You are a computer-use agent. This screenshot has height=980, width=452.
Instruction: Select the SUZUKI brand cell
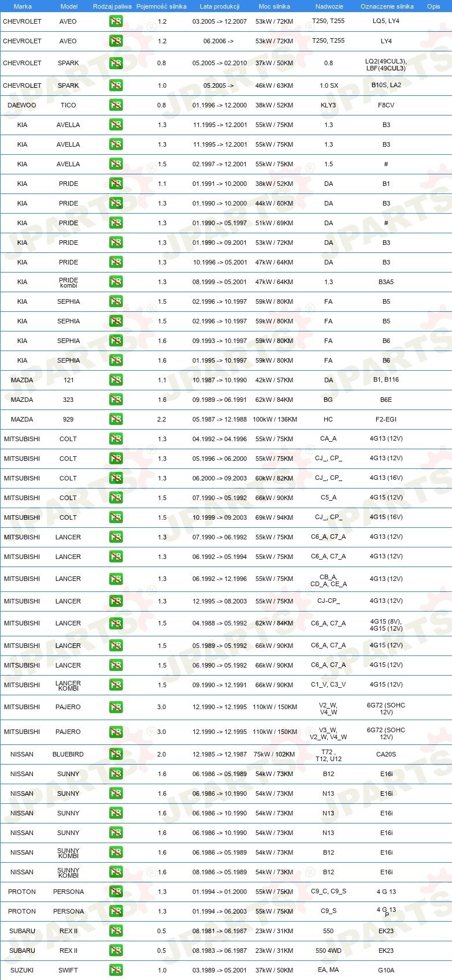coord(22,970)
